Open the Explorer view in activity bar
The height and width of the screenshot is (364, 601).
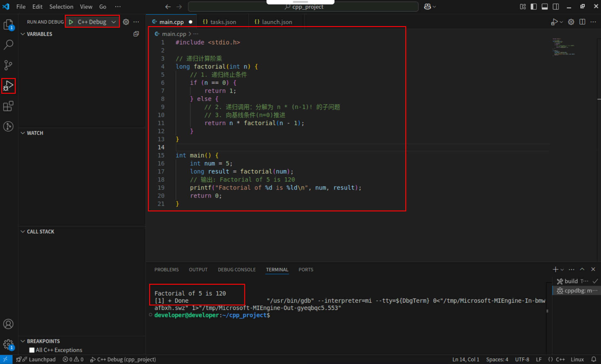8,25
